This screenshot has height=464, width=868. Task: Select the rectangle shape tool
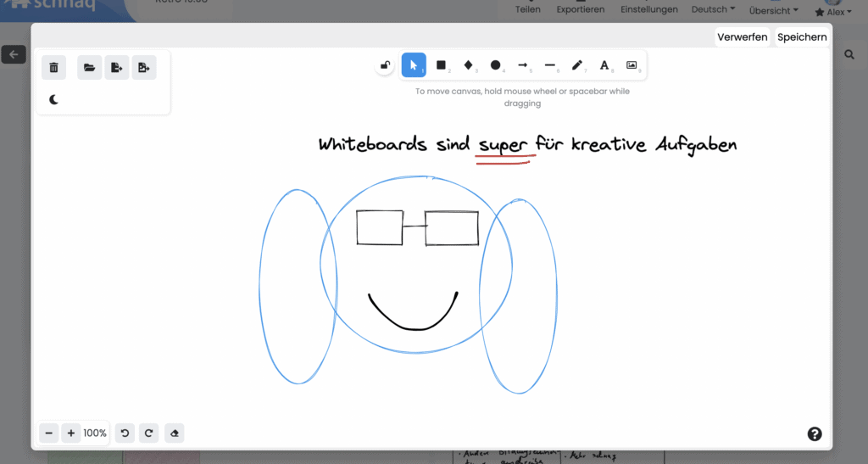(441, 65)
